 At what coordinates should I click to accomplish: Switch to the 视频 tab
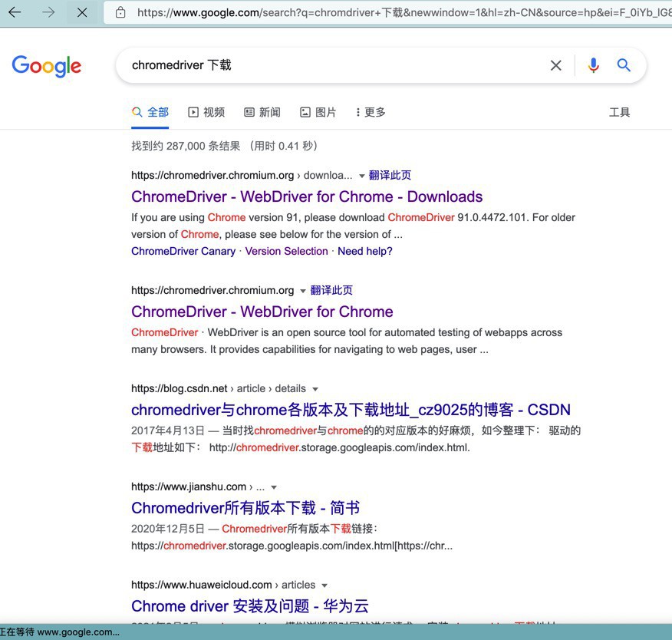(x=206, y=112)
